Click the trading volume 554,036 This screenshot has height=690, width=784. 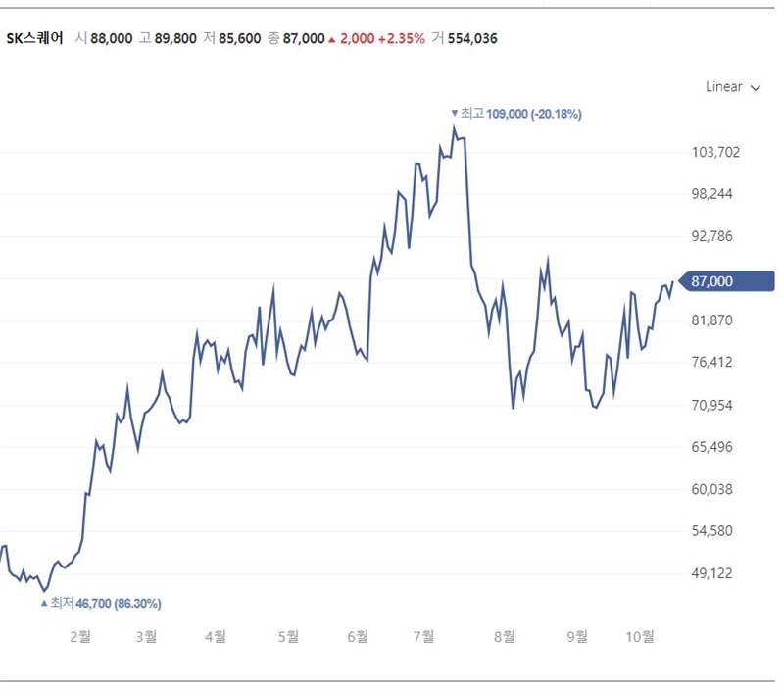coord(472,38)
